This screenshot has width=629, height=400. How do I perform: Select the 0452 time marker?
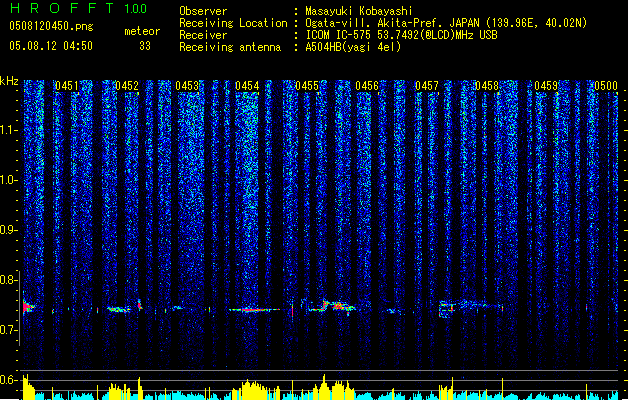click(127, 86)
